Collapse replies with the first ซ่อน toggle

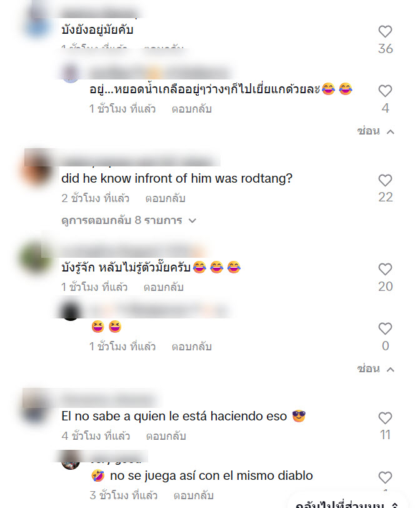(376, 131)
